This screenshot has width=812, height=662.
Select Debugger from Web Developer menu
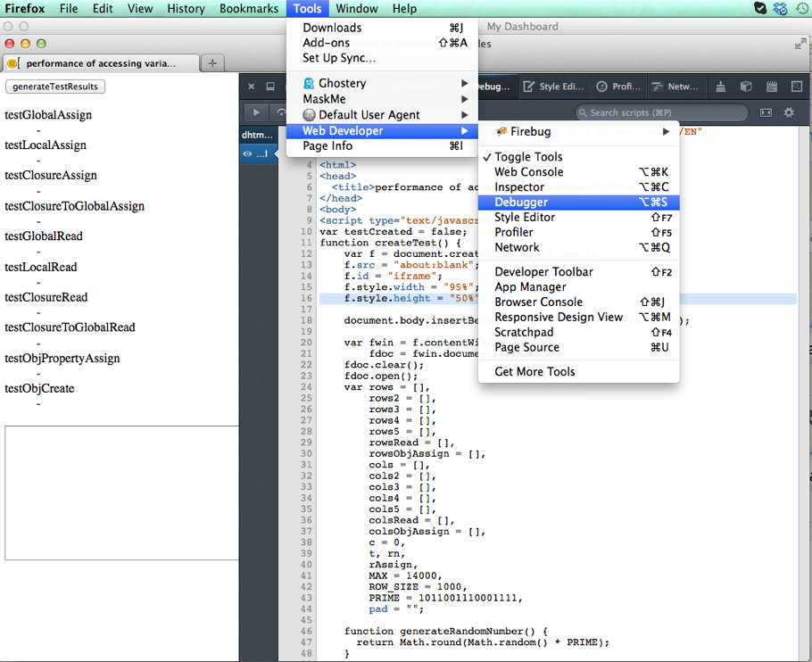pos(521,203)
